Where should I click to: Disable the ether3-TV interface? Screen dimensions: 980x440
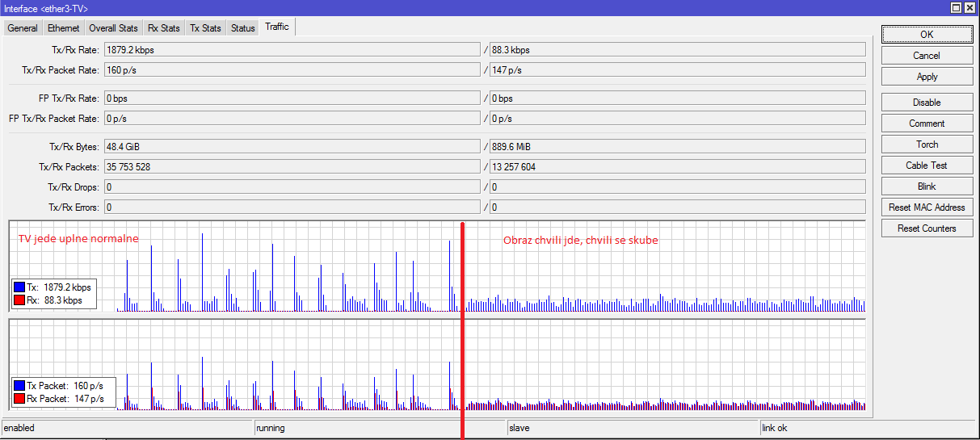[927, 103]
